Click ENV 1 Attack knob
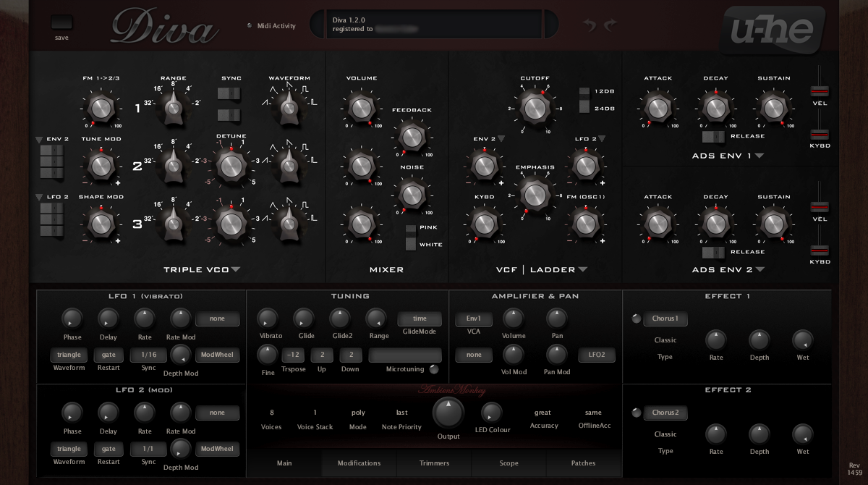The width and height of the screenshot is (868, 485). (x=657, y=108)
